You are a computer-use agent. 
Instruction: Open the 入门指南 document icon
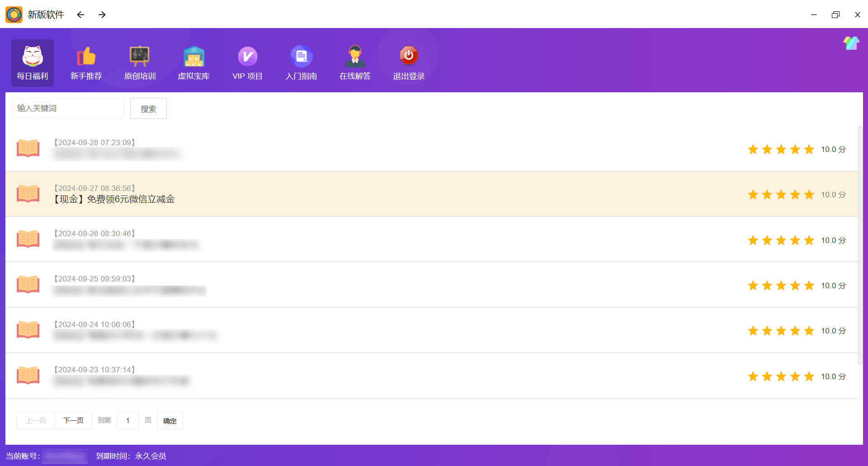[301, 57]
